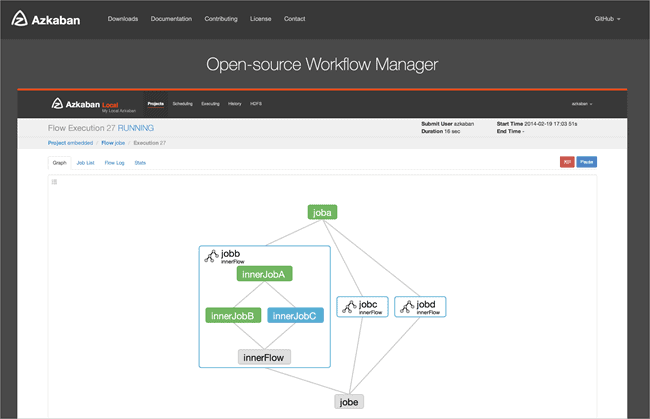Screen dimensions: 650x419
Task: Switch to the Graph tab
Action: tap(59, 163)
